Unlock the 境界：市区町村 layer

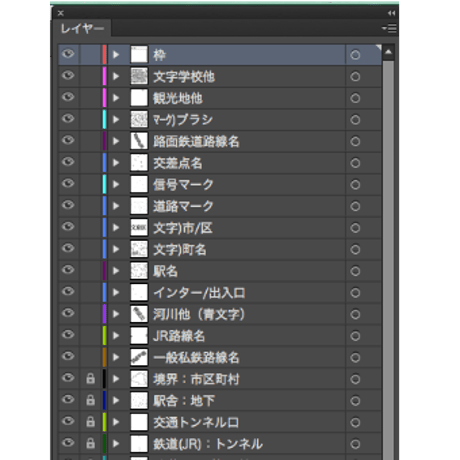[90, 379]
